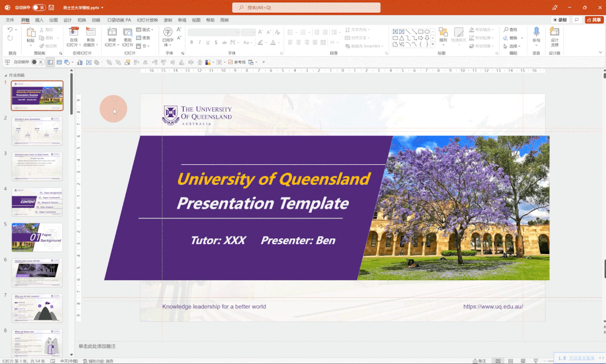The width and height of the screenshot is (606, 364).
Task: Collapse the 作业演稿 section in slide panel
Action: click(6, 75)
